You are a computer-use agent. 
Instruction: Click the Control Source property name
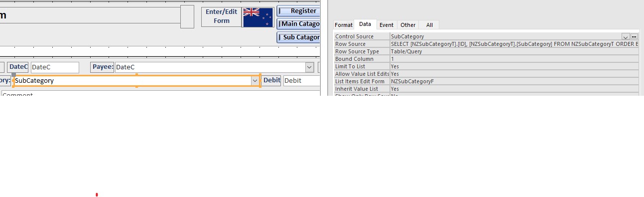tap(354, 36)
